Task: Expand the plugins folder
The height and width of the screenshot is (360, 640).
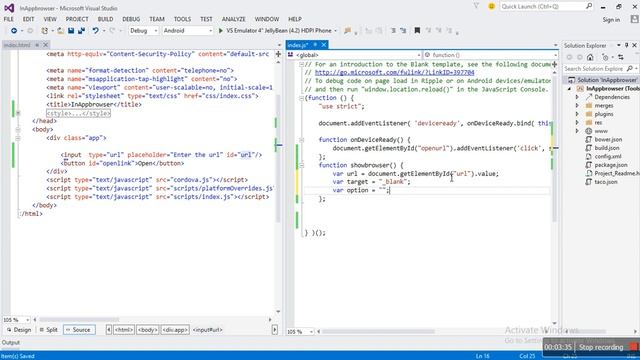Action: point(577,114)
